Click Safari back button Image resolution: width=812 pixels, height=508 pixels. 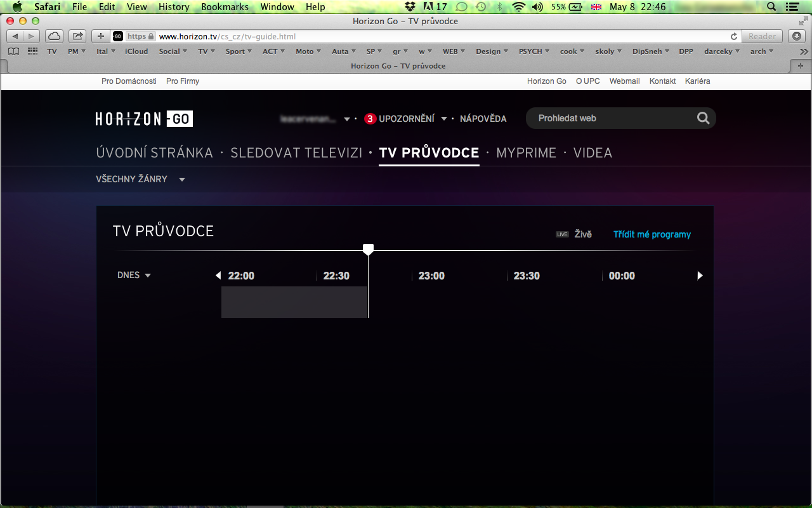(15, 36)
